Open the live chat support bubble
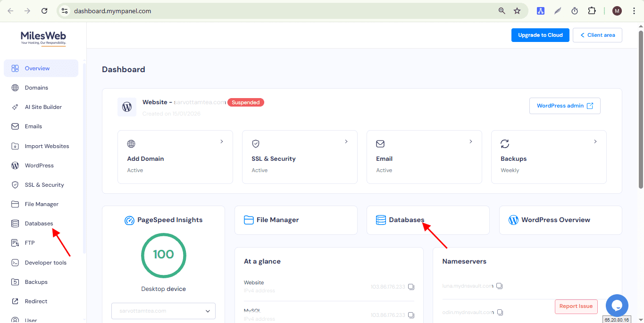Screen dimensions: 644x323 617,306
